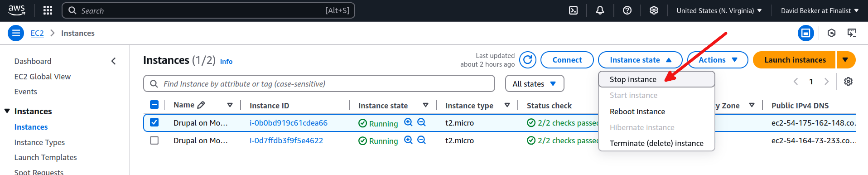Viewport: 868px width, 175px height.
Task: Open Instances link in sidebar
Action: point(31,127)
